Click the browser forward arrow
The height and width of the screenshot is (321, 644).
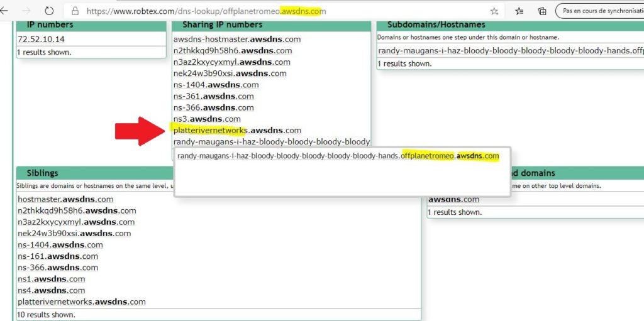click(26, 11)
